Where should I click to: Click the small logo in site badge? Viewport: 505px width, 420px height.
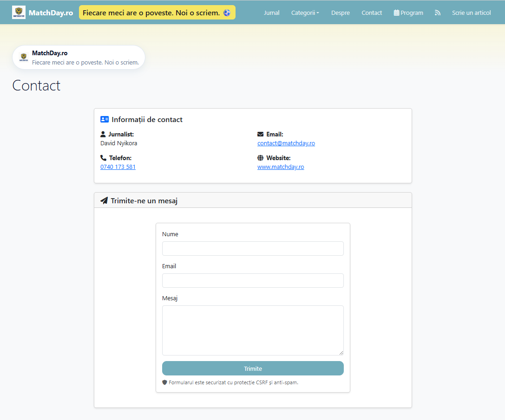(x=23, y=57)
